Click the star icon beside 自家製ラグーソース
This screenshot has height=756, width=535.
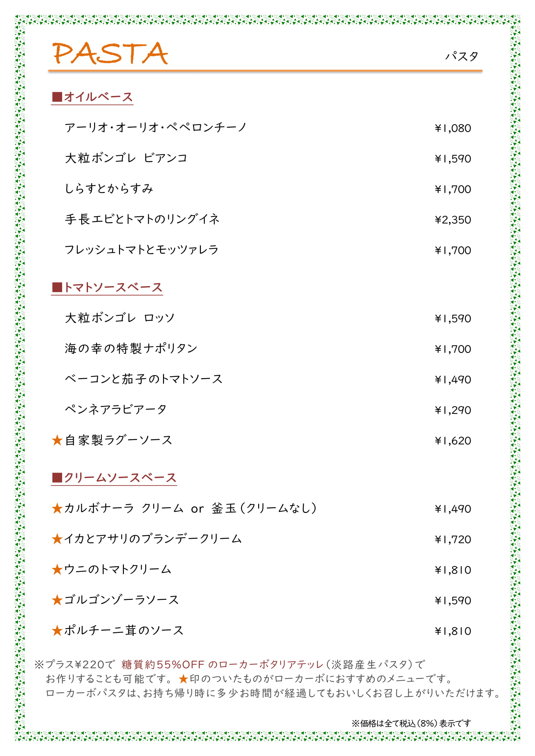tap(57, 440)
